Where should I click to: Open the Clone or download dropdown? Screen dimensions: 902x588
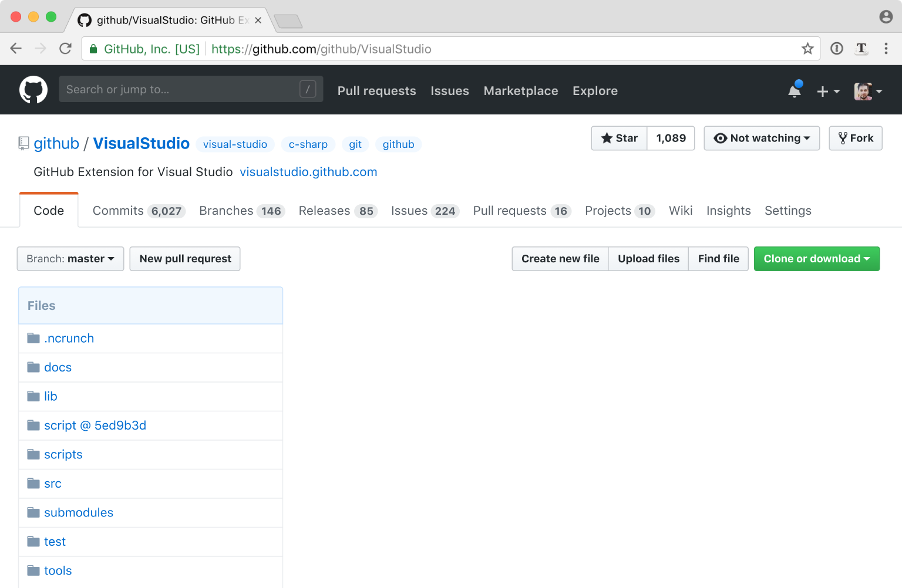pyautogui.click(x=816, y=258)
